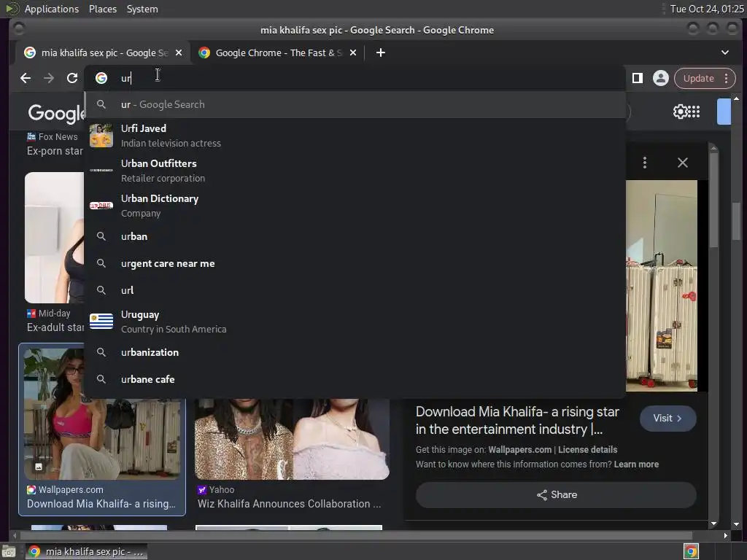Open the Wallpapers.com image result
Image resolution: width=747 pixels, height=560 pixels.
tap(102, 429)
